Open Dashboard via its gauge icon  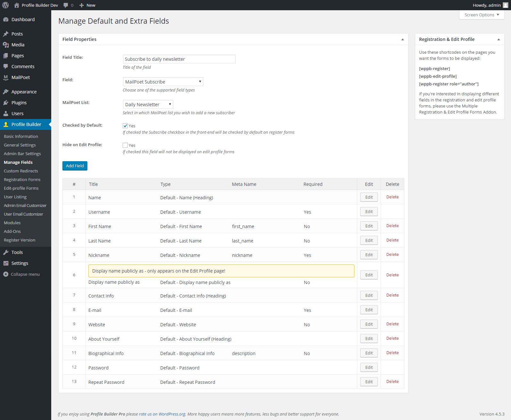6,20
